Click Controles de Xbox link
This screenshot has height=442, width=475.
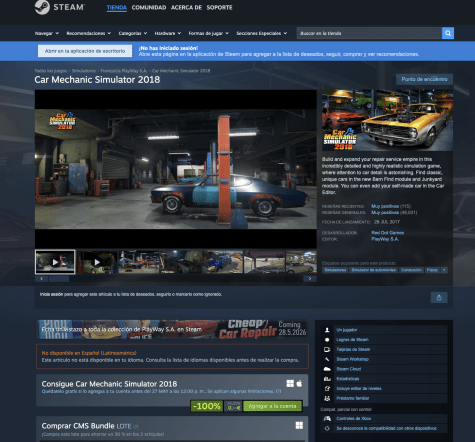[354, 419]
